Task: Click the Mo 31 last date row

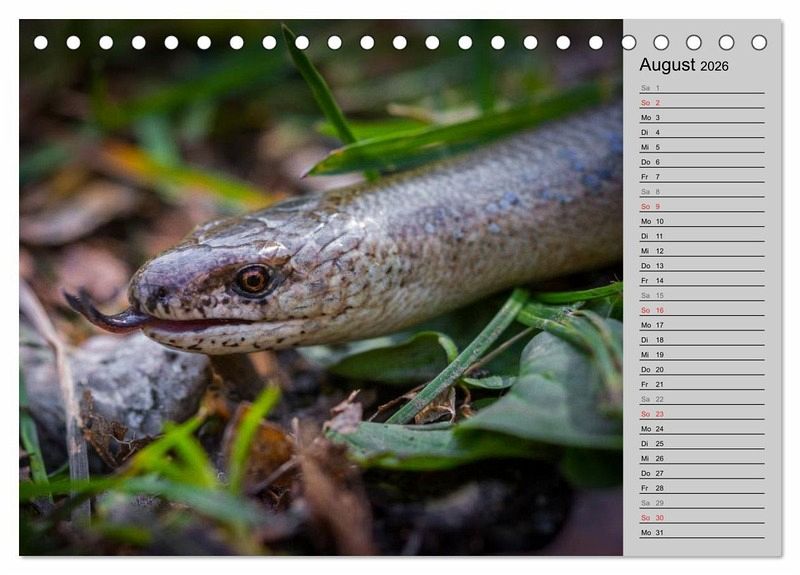Action: [701, 532]
